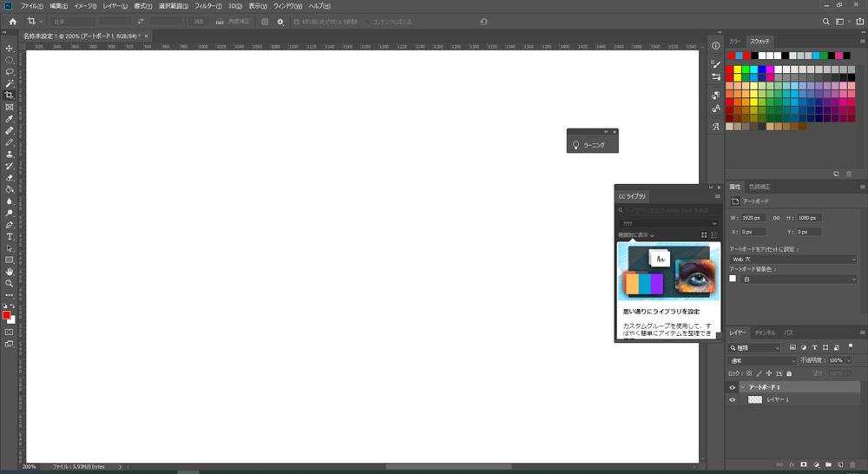Image resolution: width=868 pixels, height=474 pixels.
Task: Toggle lock all padlock icon
Action: pyautogui.click(x=789, y=374)
